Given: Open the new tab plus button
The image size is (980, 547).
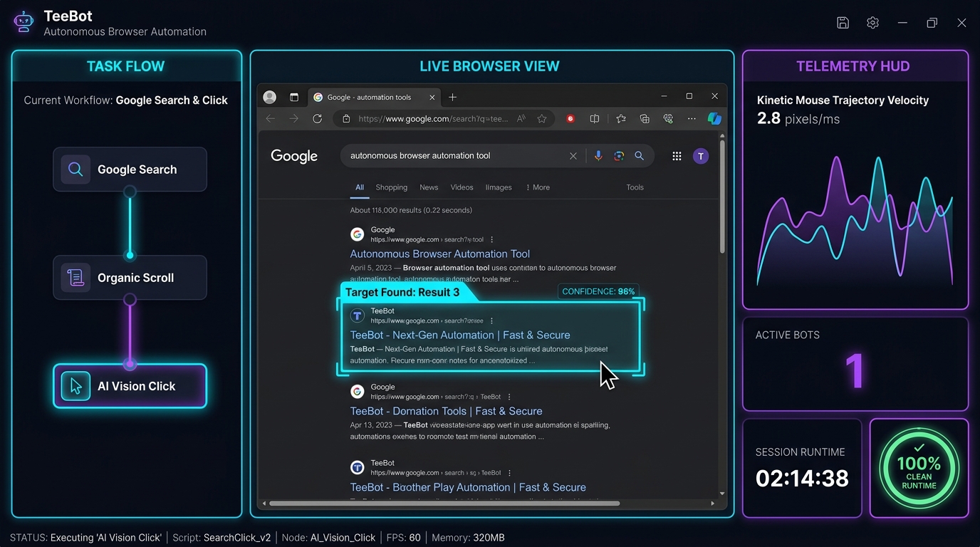Looking at the screenshot, I should click(452, 97).
